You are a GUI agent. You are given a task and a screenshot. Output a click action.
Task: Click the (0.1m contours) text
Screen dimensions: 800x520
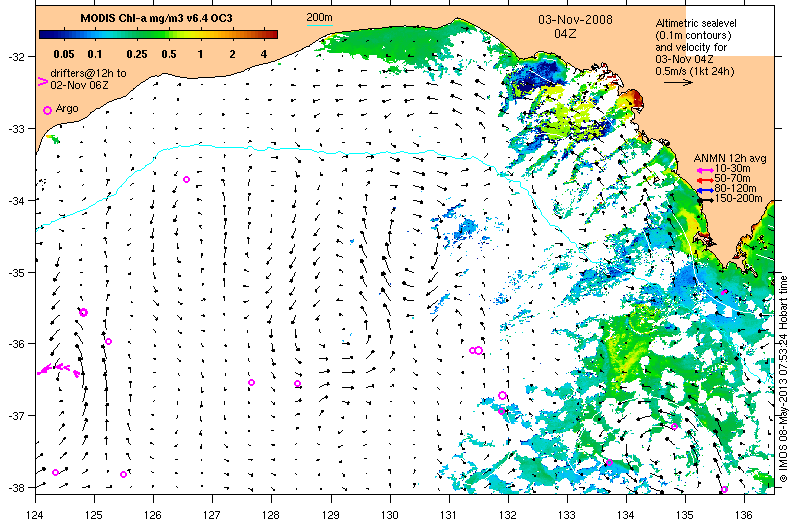(x=693, y=35)
